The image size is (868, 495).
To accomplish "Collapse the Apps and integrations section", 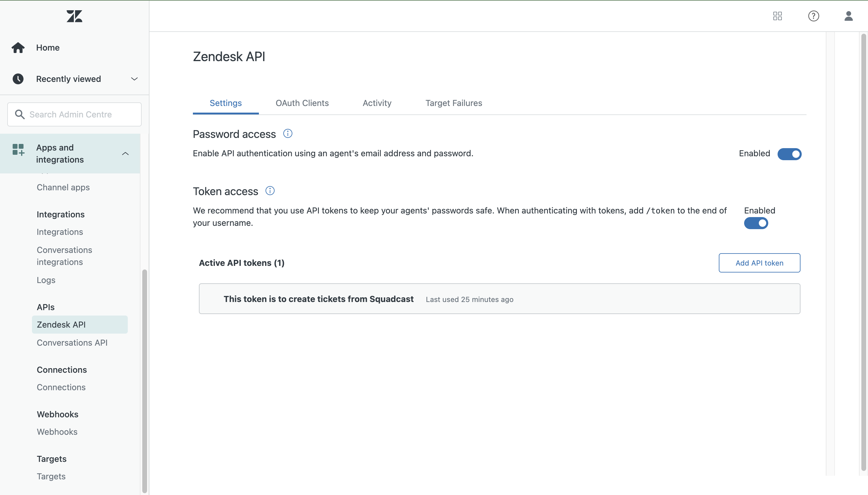I will pyautogui.click(x=125, y=154).
